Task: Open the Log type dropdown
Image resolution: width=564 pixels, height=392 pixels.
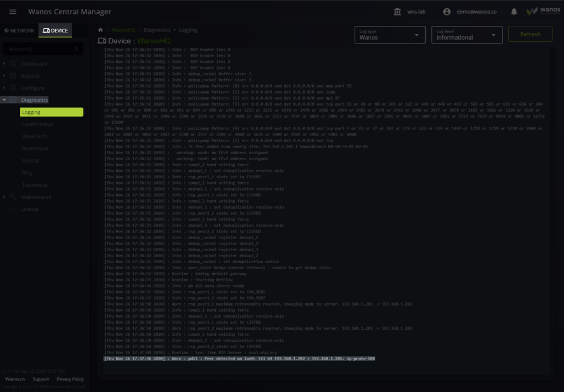Action: 390,34
